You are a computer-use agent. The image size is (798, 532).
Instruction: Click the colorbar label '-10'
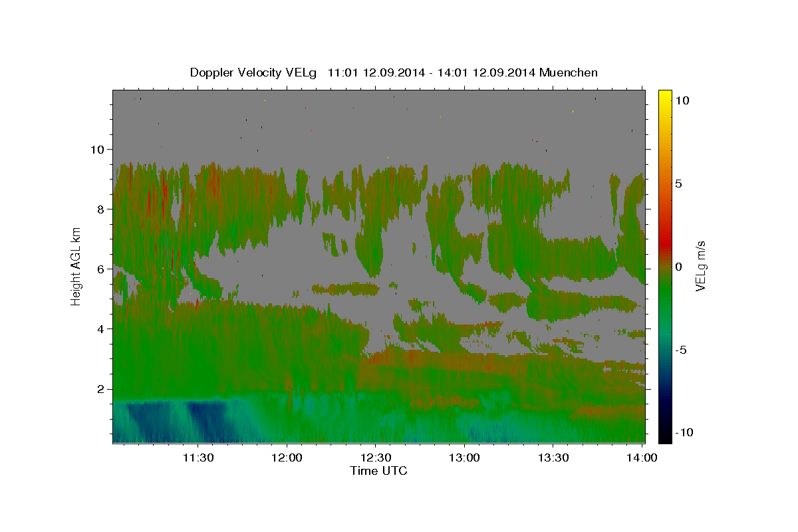click(684, 432)
